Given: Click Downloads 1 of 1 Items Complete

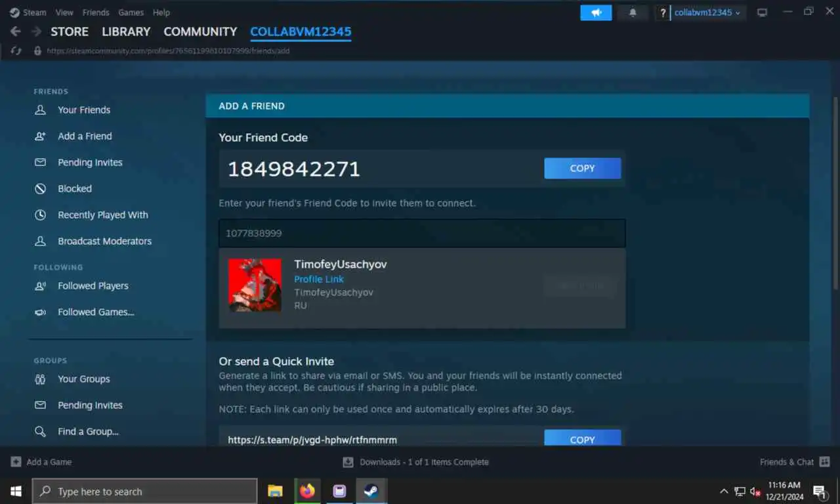Looking at the screenshot, I should click(424, 462).
